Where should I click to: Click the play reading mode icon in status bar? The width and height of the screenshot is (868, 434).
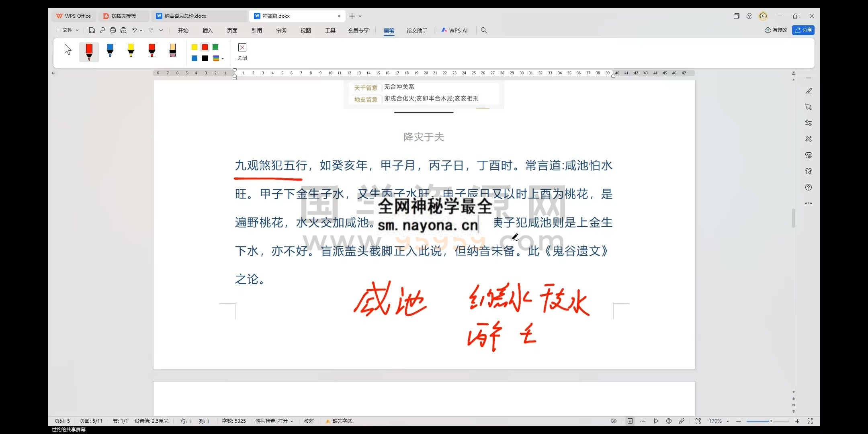(x=656, y=421)
